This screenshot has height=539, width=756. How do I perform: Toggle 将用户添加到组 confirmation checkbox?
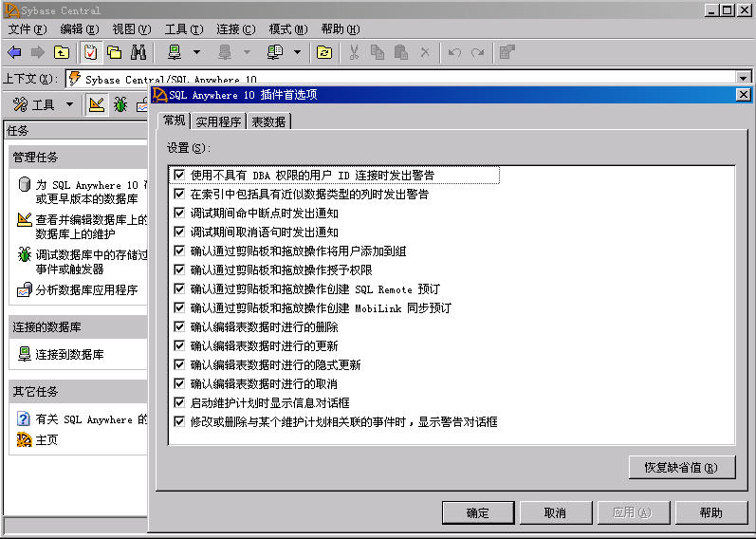point(179,251)
